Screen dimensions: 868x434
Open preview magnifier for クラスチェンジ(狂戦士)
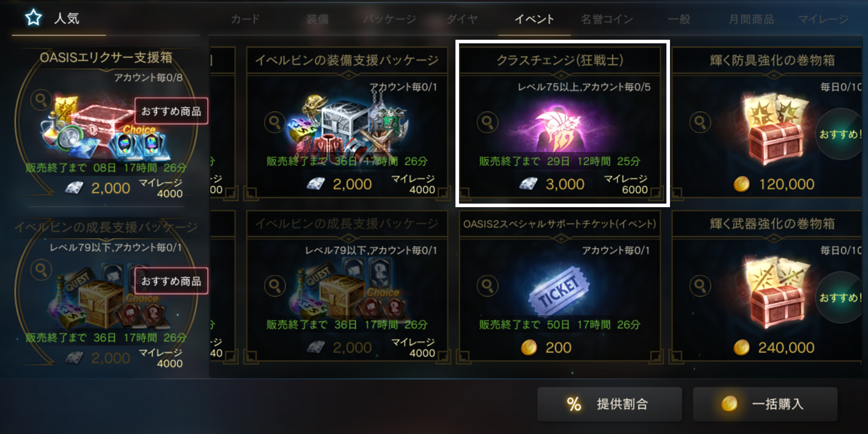(488, 122)
